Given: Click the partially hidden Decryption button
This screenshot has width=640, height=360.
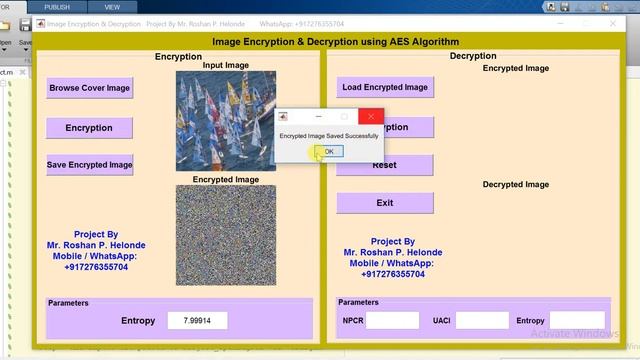Looking at the screenshot, I should 408,127.
